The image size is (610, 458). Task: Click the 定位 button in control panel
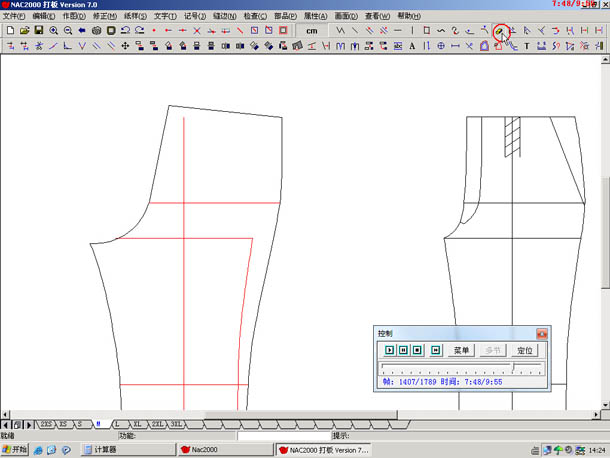click(524, 351)
